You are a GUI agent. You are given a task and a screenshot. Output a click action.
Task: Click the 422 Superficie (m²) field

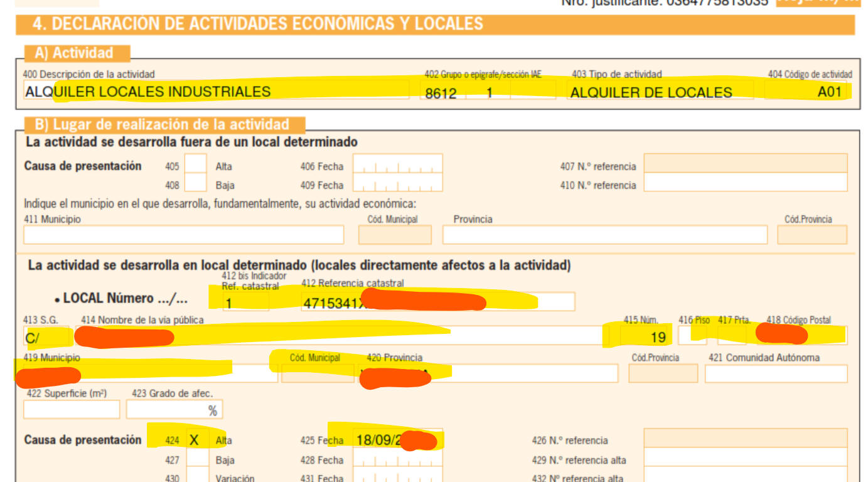[x=72, y=409]
